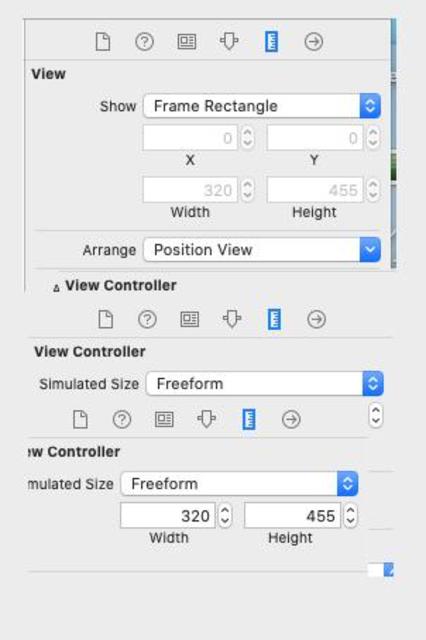Open Quick Help inspector above the View heading
Screen dimensions: 426x640
coord(144,42)
